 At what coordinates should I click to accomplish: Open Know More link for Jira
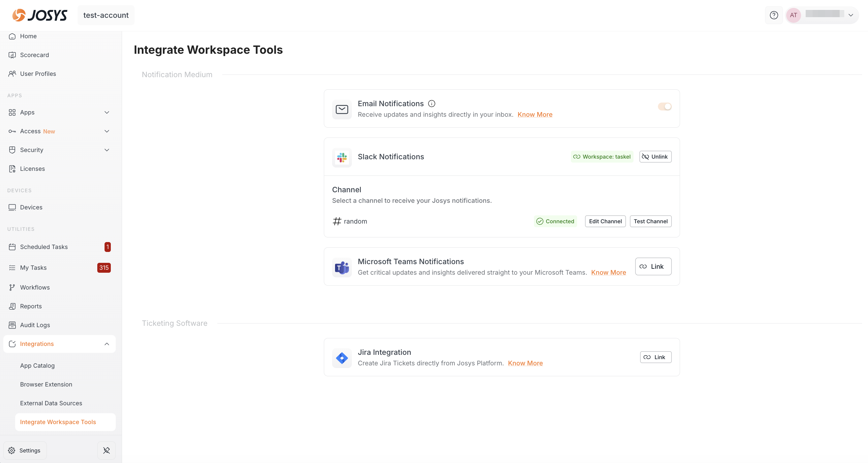pos(525,363)
